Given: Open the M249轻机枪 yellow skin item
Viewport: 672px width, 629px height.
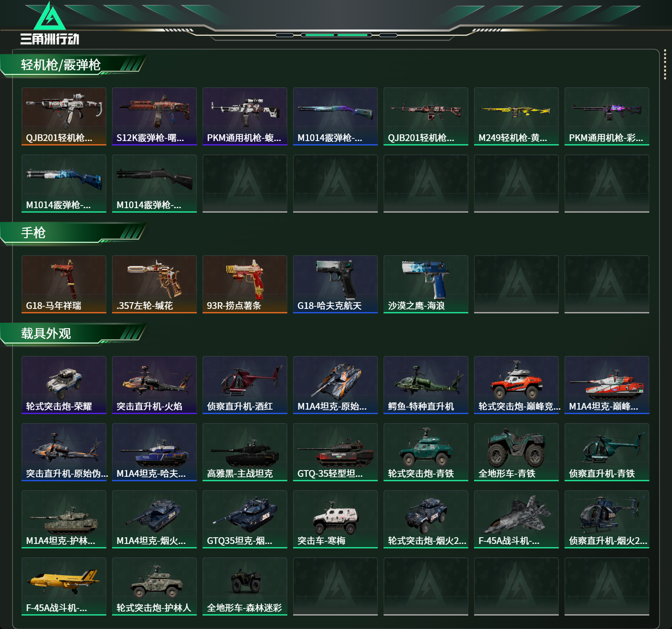Looking at the screenshot, I should click(516, 116).
